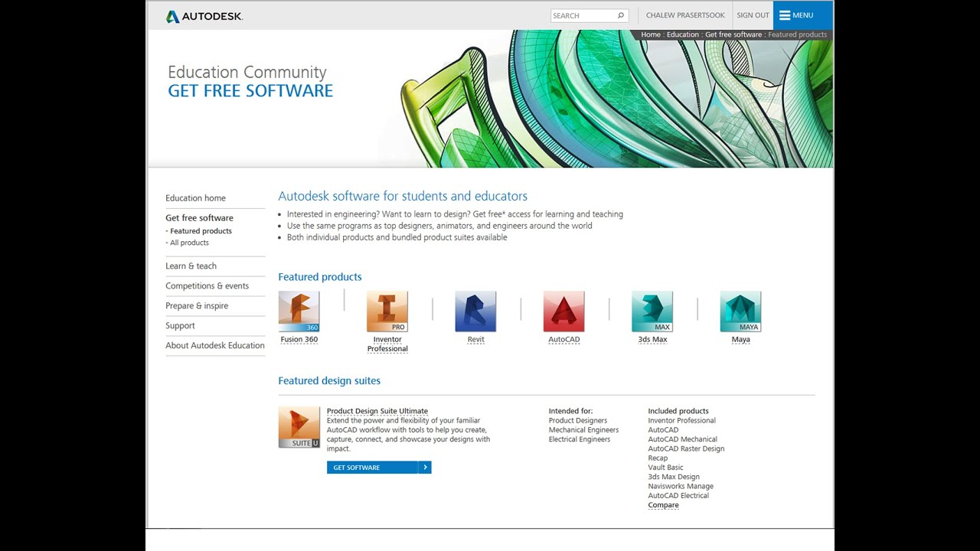Click the arrow on Get Software button
Image resolution: width=980 pixels, height=551 pixels.
[425, 468]
